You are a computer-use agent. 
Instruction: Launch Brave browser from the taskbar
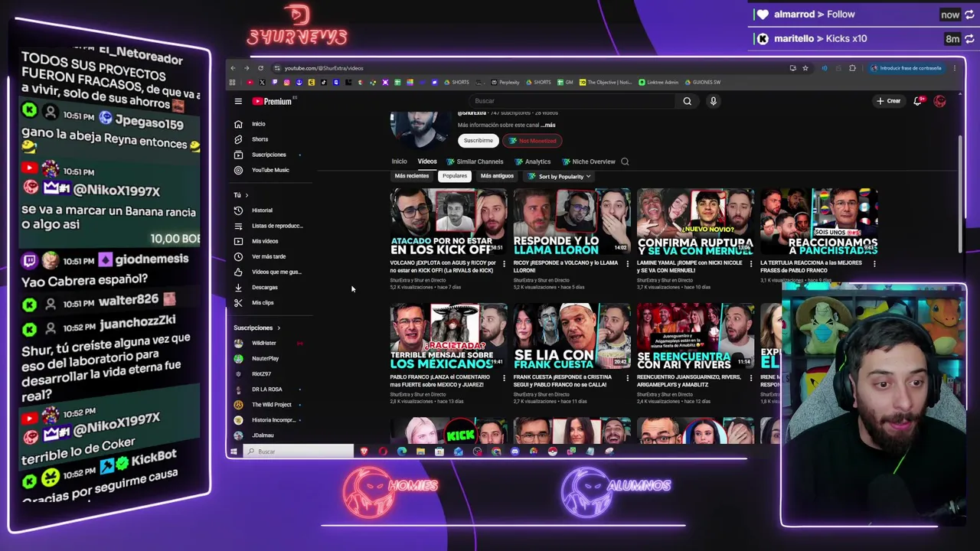tap(364, 452)
